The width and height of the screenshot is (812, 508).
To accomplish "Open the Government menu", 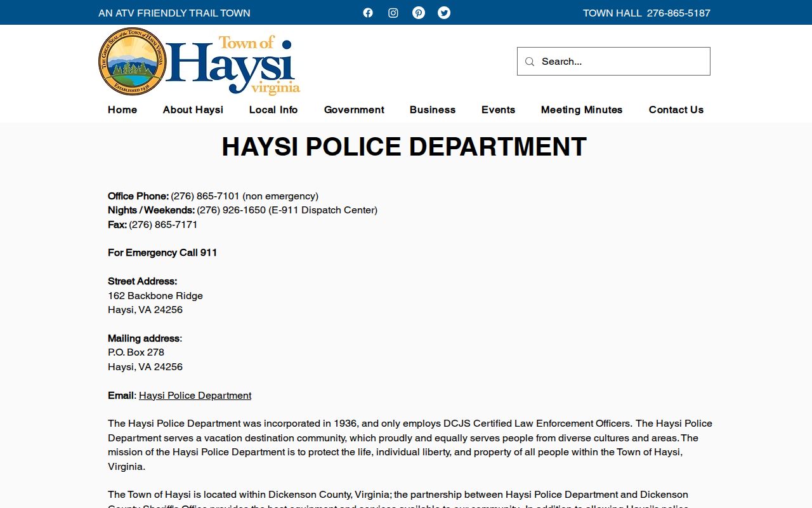I will coord(354,110).
